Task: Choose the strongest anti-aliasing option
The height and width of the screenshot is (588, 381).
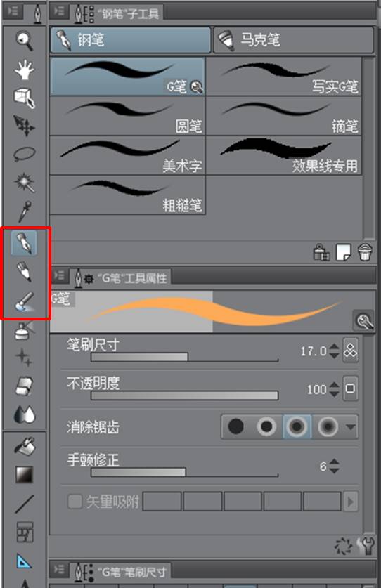Action: tap(328, 426)
